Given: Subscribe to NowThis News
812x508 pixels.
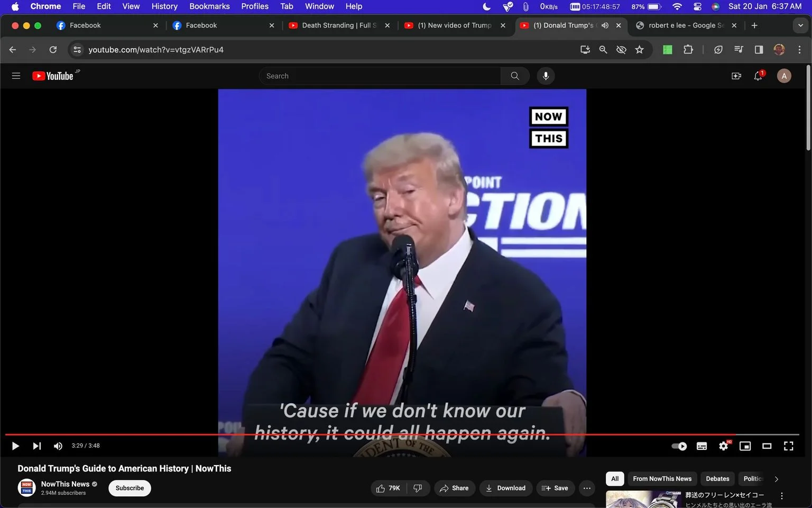Looking at the screenshot, I should pos(130,488).
